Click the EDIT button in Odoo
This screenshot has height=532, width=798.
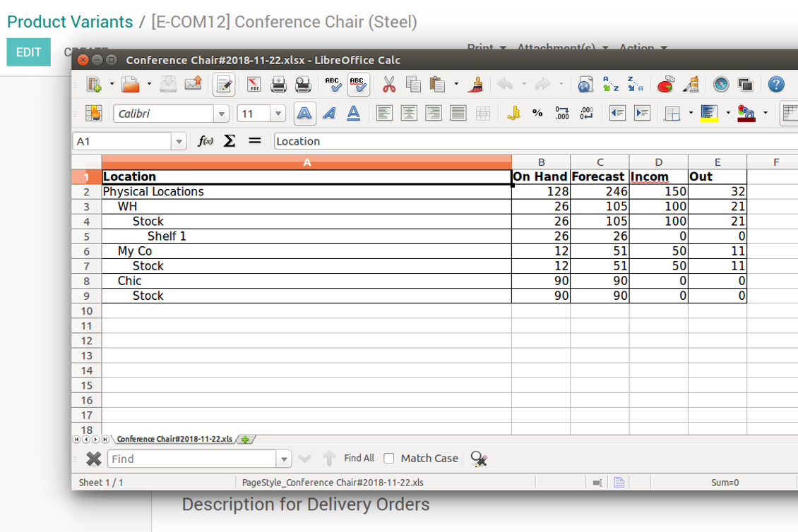click(28, 52)
